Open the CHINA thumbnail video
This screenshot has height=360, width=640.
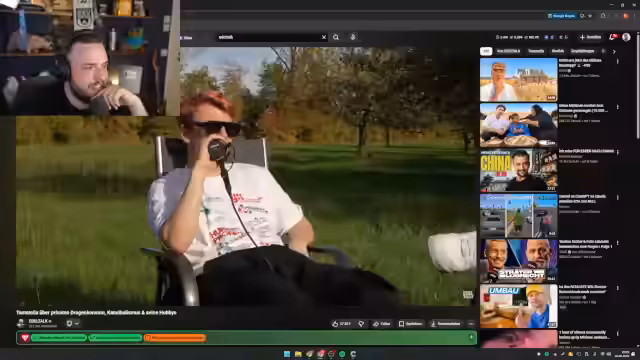click(x=518, y=170)
